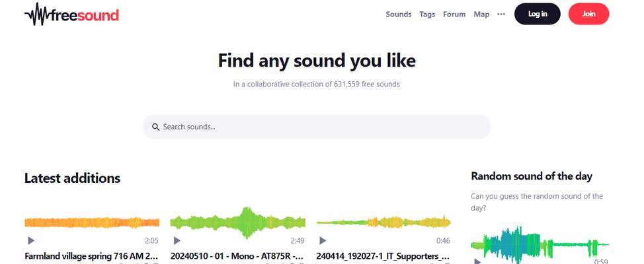Click the Freesound logo
644x264 pixels.
point(71,14)
